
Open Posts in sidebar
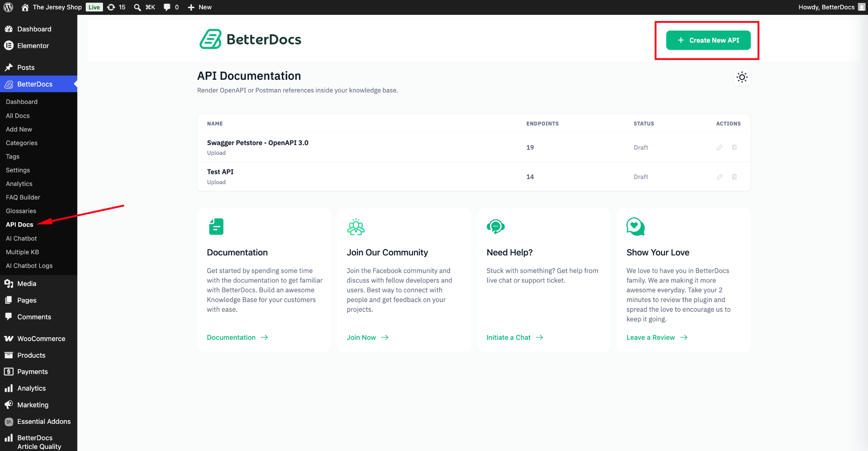tap(26, 67)
